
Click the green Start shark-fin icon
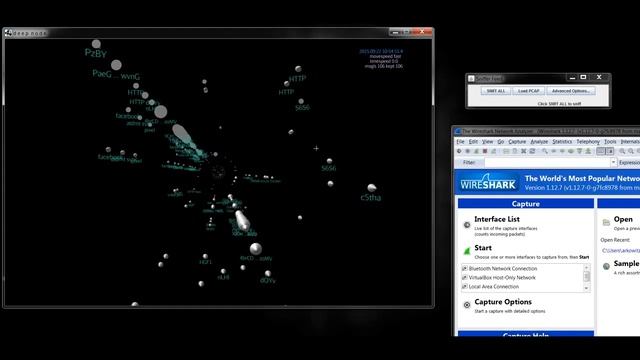467,251
